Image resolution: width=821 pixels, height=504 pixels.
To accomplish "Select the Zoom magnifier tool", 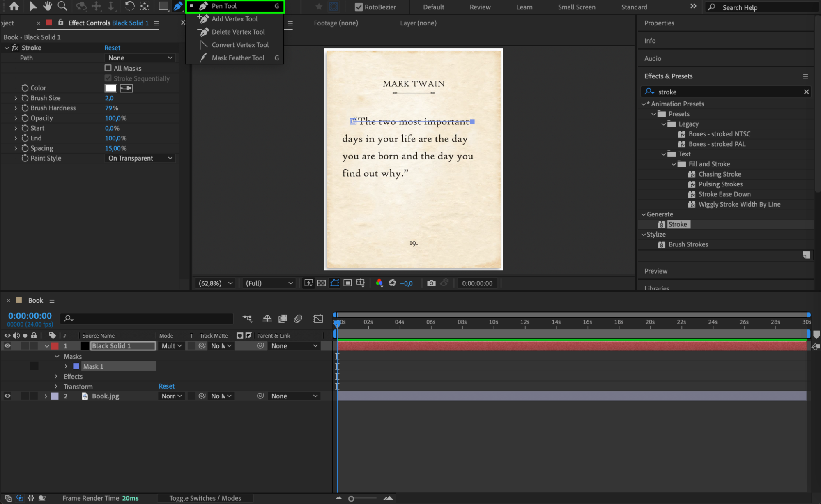I will coord(62,6).
